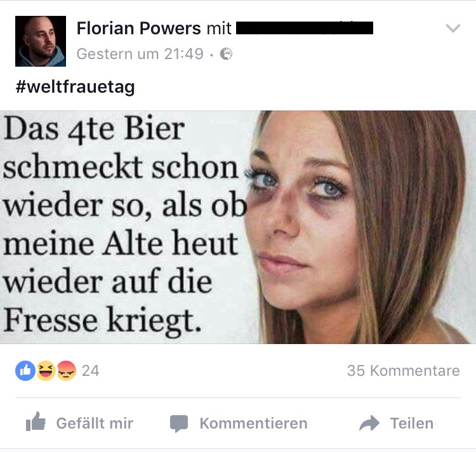
Task: Click the thumbs-up icon beside Gefällt mir
Action: [x=36, y=422]
